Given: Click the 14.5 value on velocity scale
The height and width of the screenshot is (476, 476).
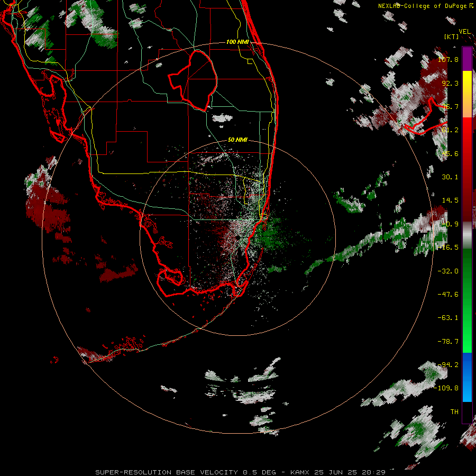Looking at the screenshot, I should tap(450, 200).
